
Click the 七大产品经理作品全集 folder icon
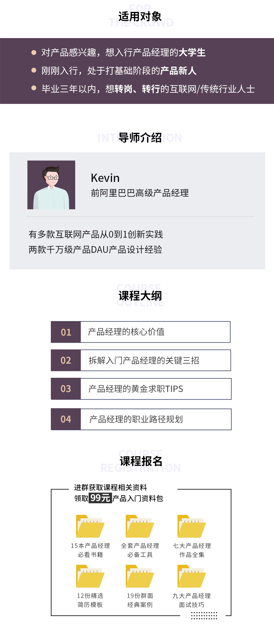pyautogui.click(x=191, y=526)
